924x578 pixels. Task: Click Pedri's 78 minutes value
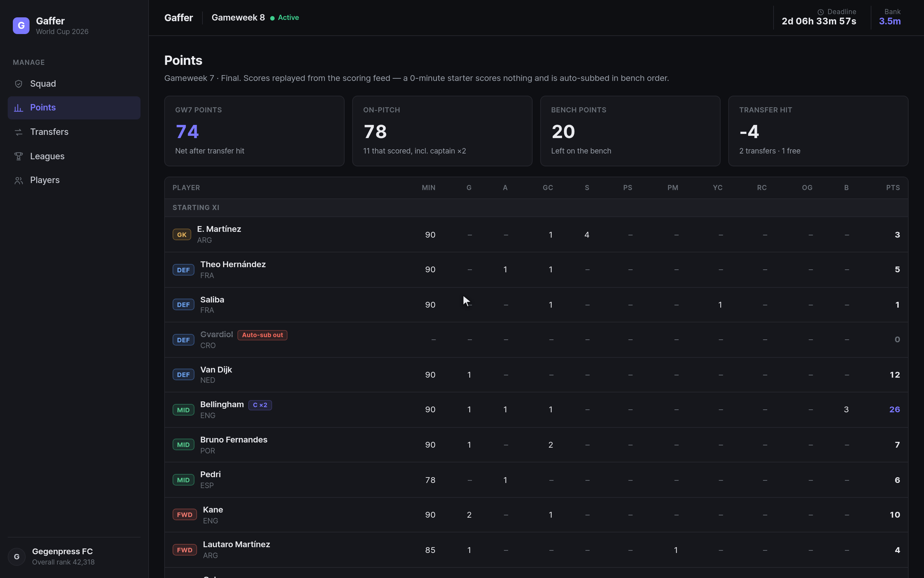430,480
